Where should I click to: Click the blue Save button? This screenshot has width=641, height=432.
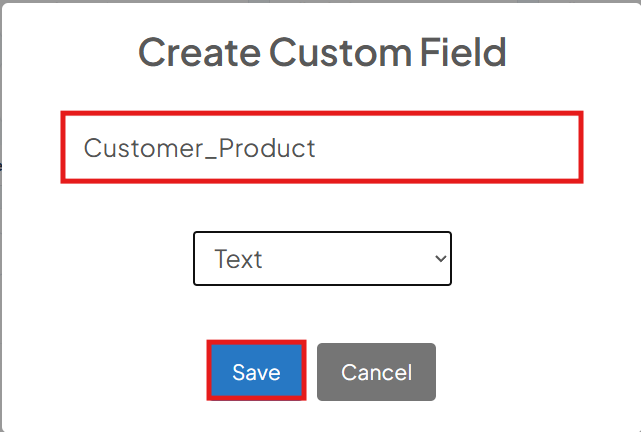[256, 370]
